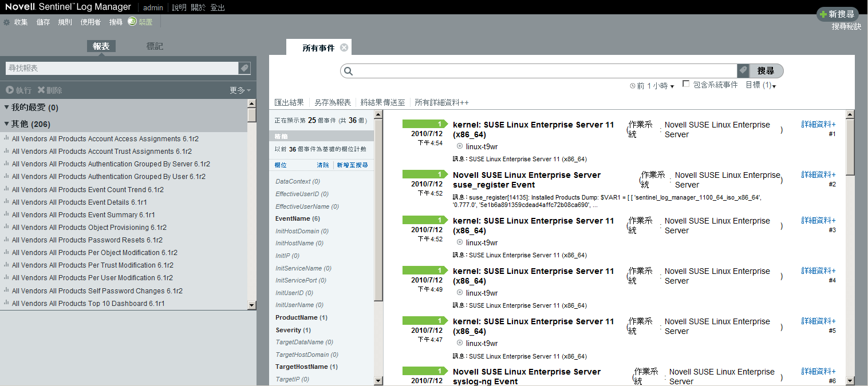Click chart icon of Event Count Trend report
Viewport: 868px width, 386px height.
pos(6,189)
